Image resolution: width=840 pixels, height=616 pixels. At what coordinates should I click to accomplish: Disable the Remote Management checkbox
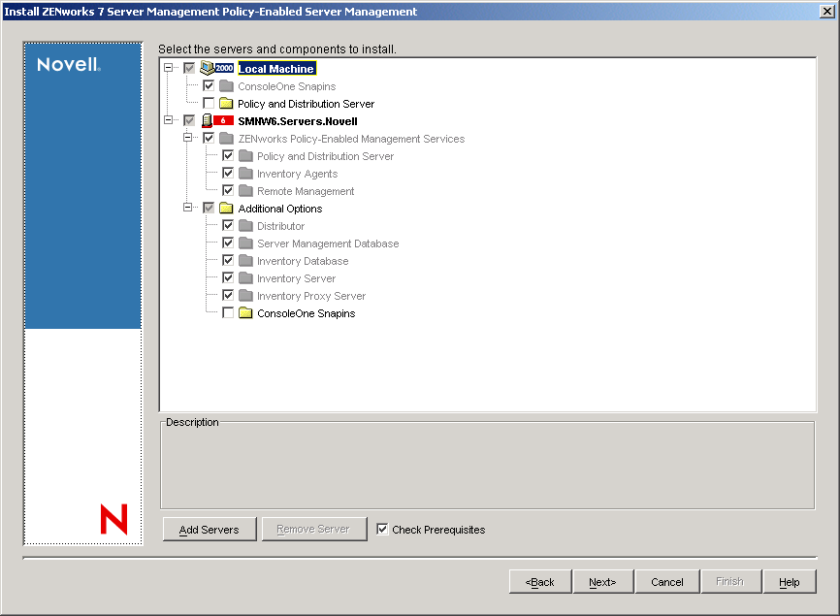tap(227, 191)
